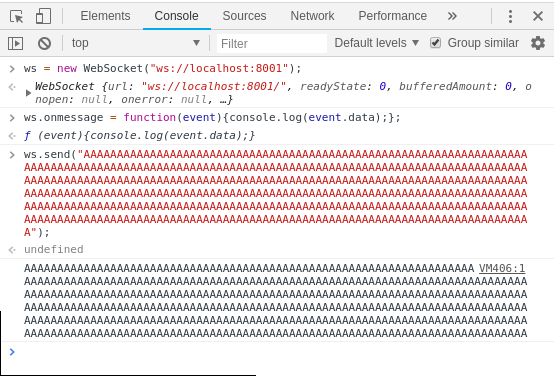Open the top context selector dropdown

tap(136, 43)
